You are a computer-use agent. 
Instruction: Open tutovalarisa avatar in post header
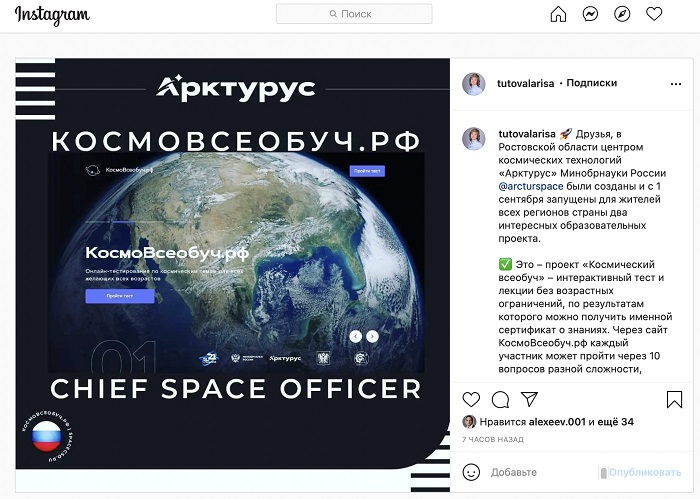tap(474, 84)
